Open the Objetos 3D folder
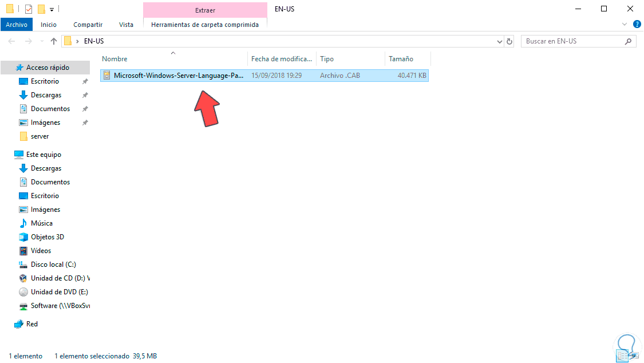Viewport: 644px width, 363px height. [x=48, y=237]
